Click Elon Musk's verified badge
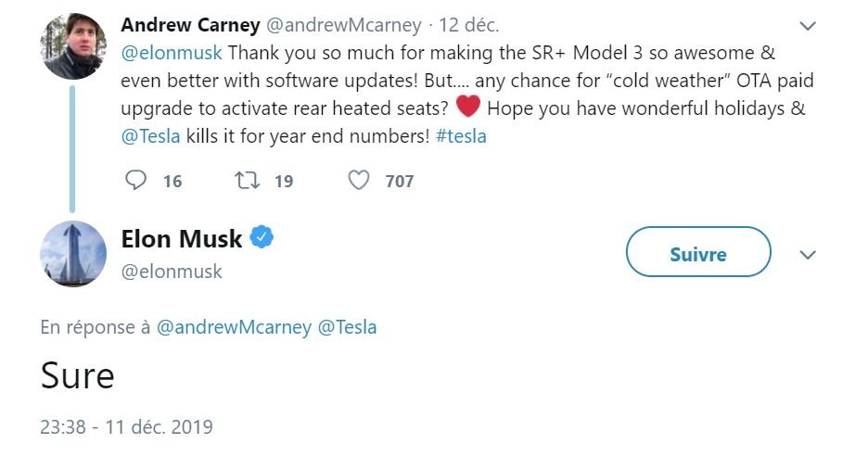The height and width of the screenshot is (456, 868). click(x=262, y=238)
